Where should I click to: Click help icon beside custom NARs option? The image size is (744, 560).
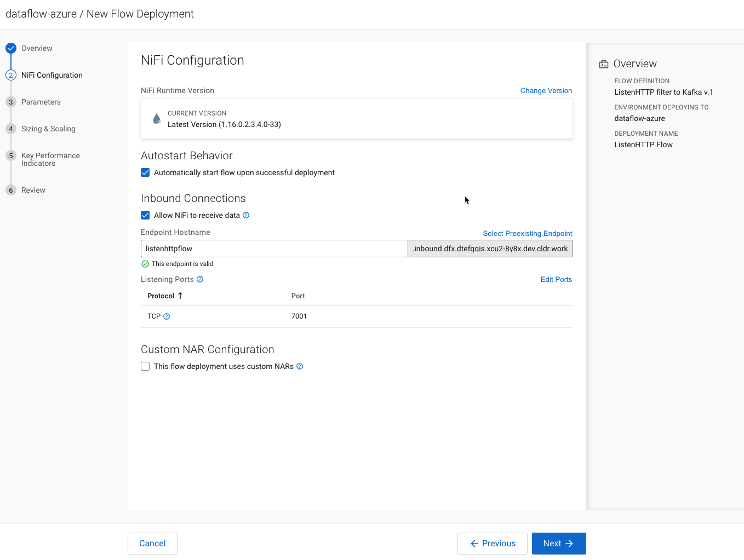click(300, 366)
